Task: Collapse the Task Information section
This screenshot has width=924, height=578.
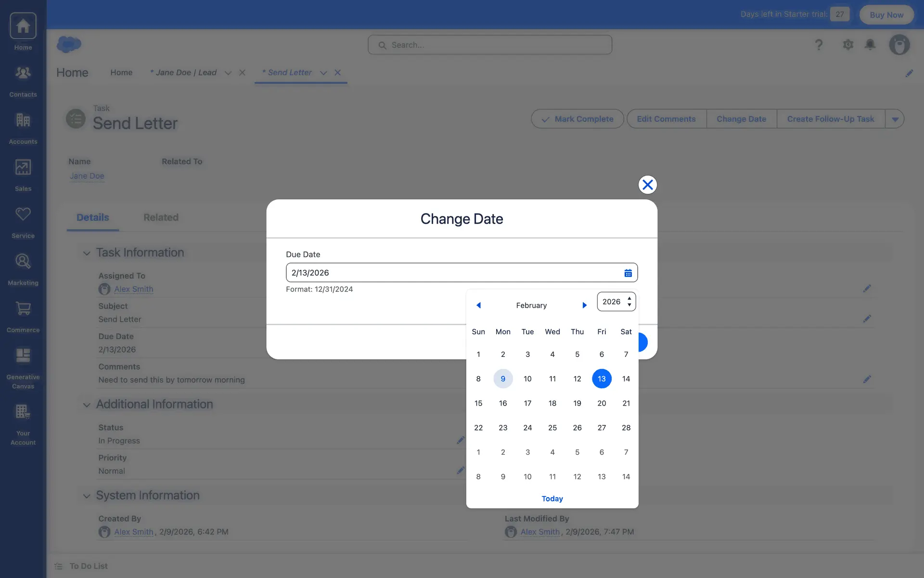Action: [x=87, y=253]
